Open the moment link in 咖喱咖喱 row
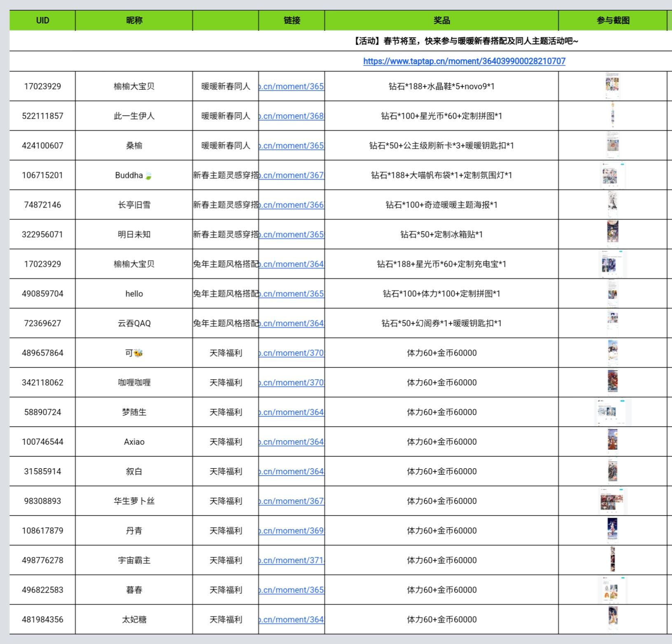Image resolution: width=672 pixels, height=644 pixels. point(292,383)
